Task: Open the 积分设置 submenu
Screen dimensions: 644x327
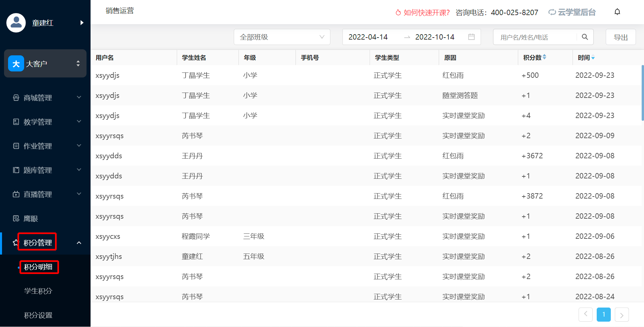Action: point(38,315)
